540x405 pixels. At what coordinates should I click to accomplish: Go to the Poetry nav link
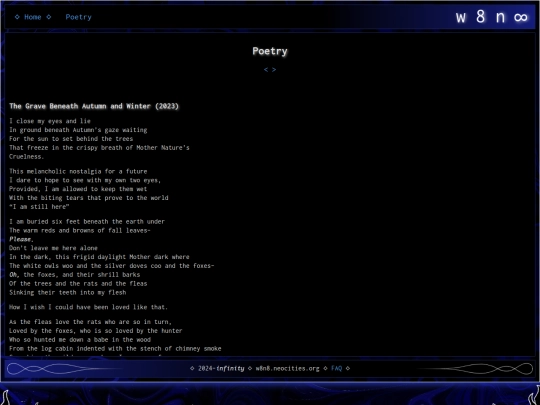[x=79, y=17]
